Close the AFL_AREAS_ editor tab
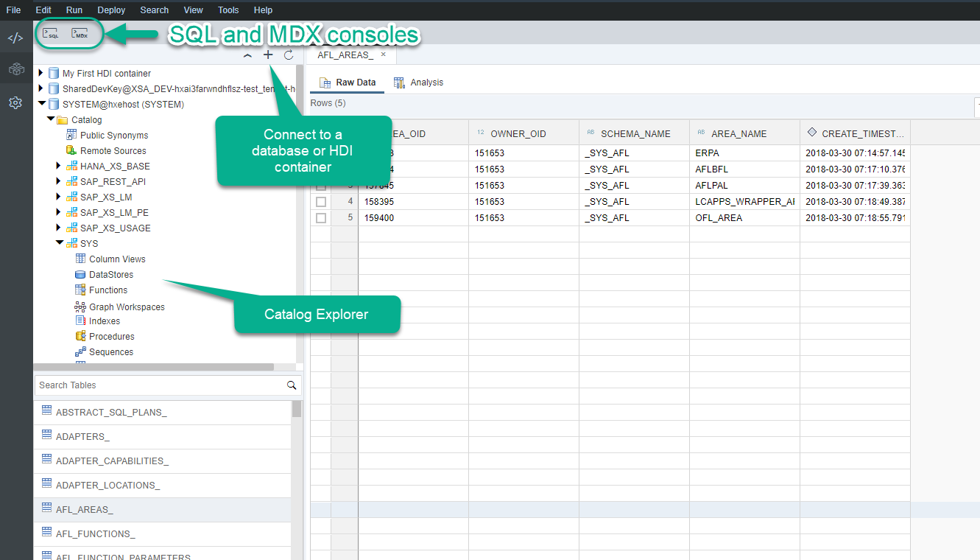The height and width of the screenshot is (560, 980). [383, 55]
